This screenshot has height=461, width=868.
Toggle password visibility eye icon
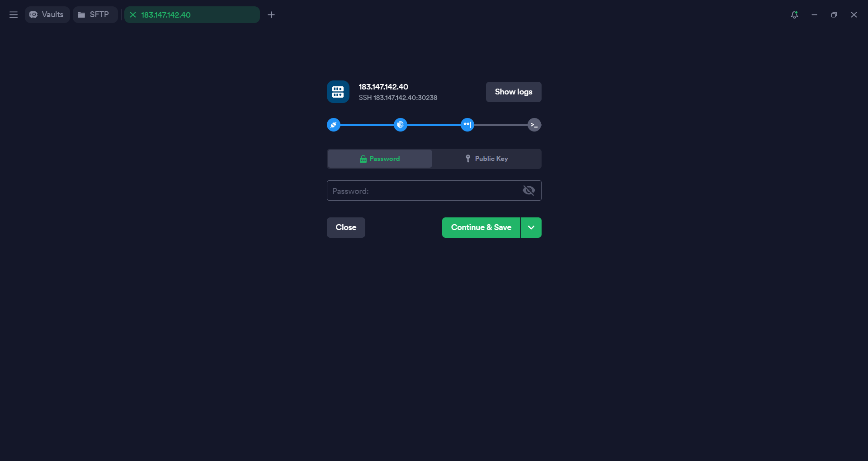(x=528, y=191)
